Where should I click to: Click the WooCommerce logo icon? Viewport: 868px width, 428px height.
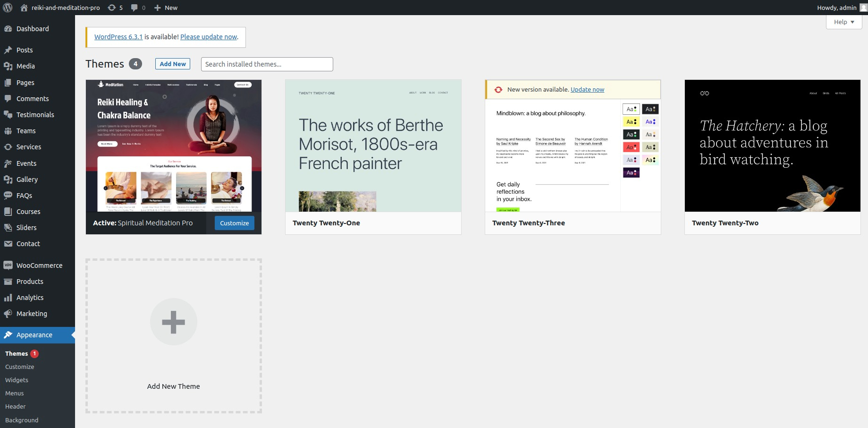(8, 265)
